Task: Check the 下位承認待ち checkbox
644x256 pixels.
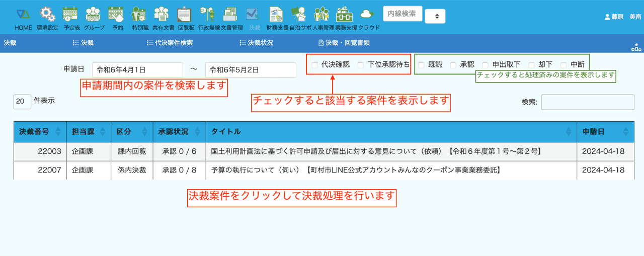Action: [361, 65]
